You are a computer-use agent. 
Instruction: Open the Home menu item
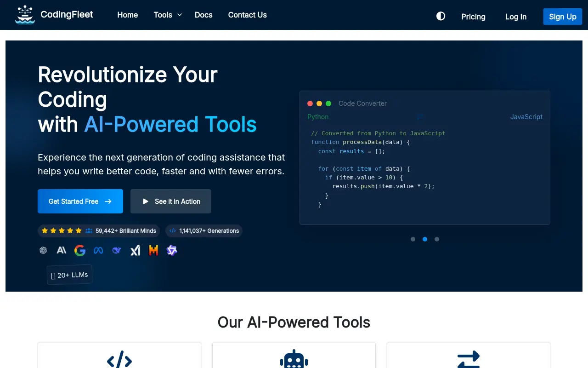pyautogui.click(x=127, y=15)
